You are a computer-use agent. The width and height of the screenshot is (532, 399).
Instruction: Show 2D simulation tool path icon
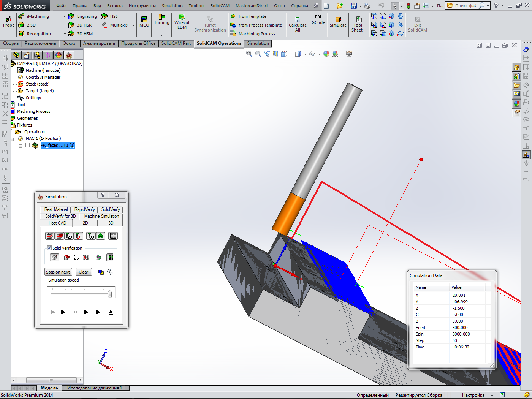click(69, 236)
